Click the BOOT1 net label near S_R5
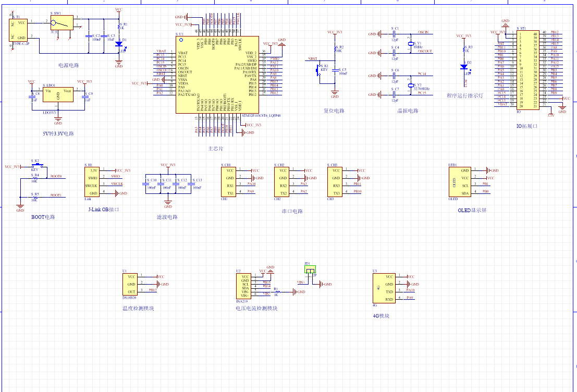 pyautogui.click(x=56, y=195)
